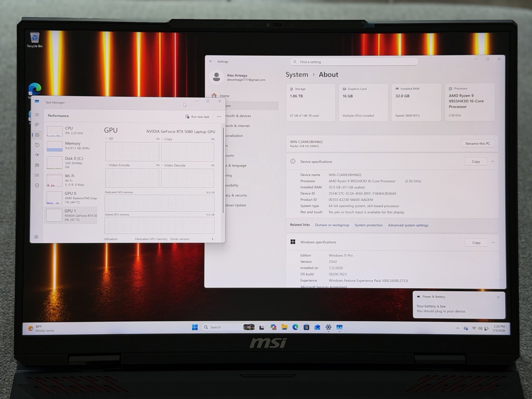Open System protection link
The height and width of the screenshot is (399, 532).
368,225
